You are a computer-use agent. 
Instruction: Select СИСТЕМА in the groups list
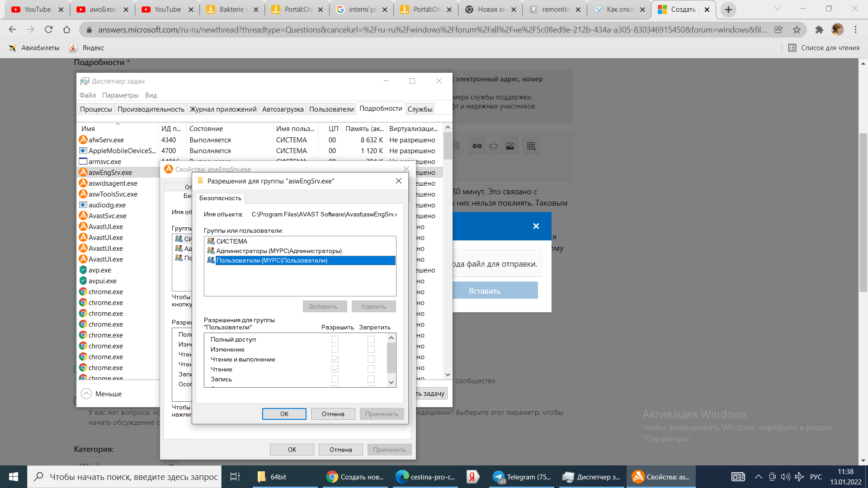[231, 241]
